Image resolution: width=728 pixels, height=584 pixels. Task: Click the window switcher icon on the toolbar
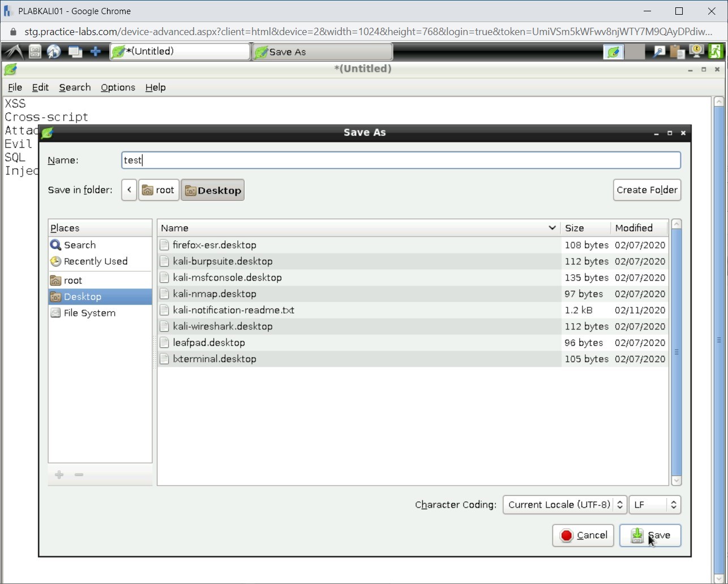click(75, 51)
